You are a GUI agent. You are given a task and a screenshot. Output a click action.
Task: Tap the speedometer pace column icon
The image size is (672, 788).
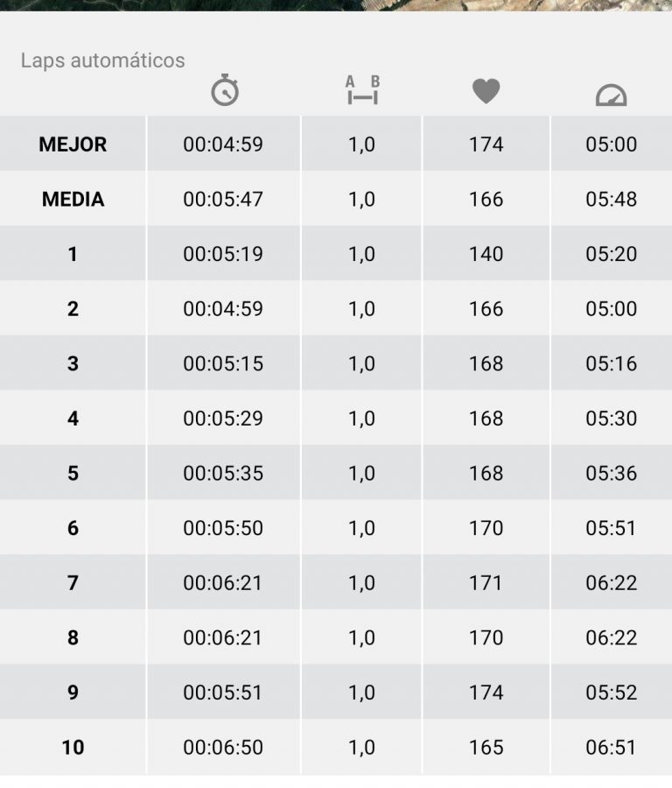611,95
